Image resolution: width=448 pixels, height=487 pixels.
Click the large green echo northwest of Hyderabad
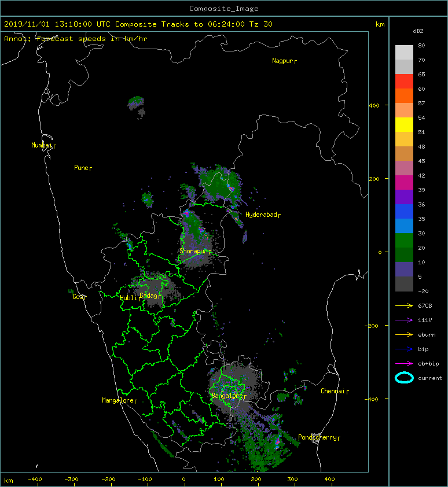coord(221,183)
